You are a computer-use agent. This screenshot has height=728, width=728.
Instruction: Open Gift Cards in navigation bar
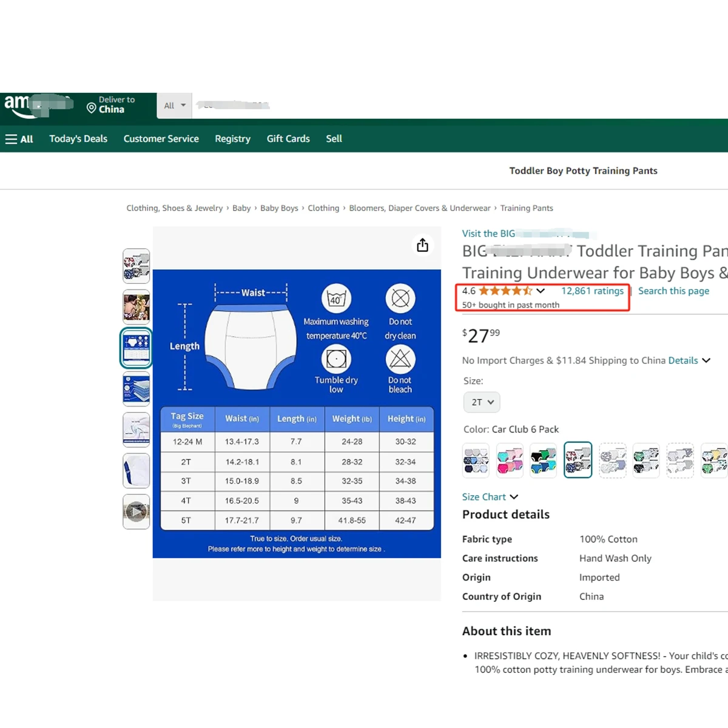pyautogui.click(x=288, y=139)
